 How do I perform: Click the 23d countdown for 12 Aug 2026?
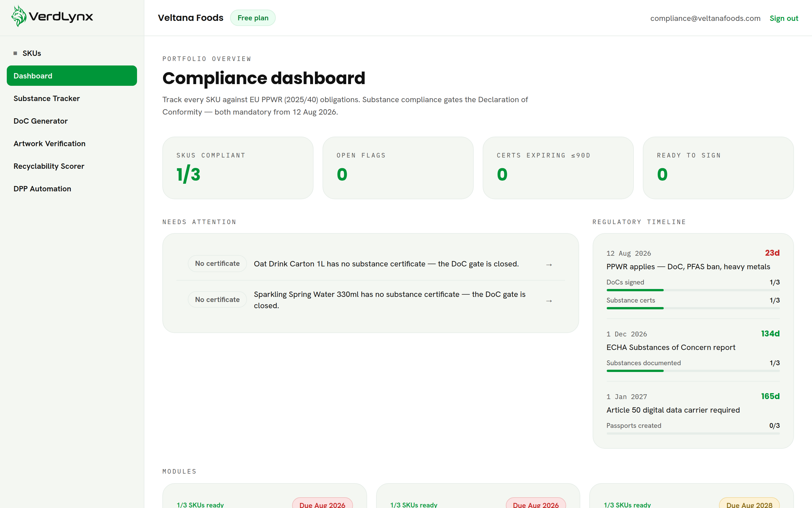click(772, 253)
